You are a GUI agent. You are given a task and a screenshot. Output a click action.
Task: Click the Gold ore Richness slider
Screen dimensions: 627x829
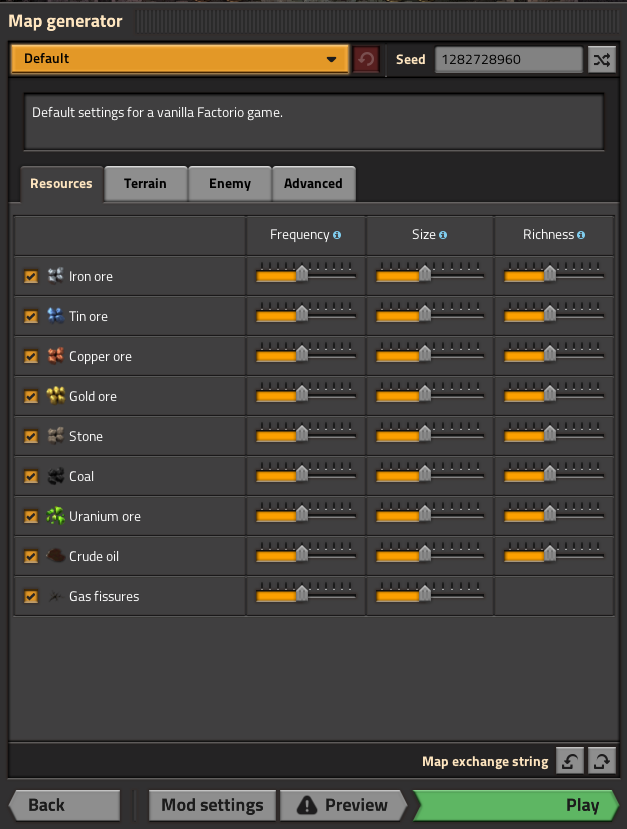tap(554, 393)
